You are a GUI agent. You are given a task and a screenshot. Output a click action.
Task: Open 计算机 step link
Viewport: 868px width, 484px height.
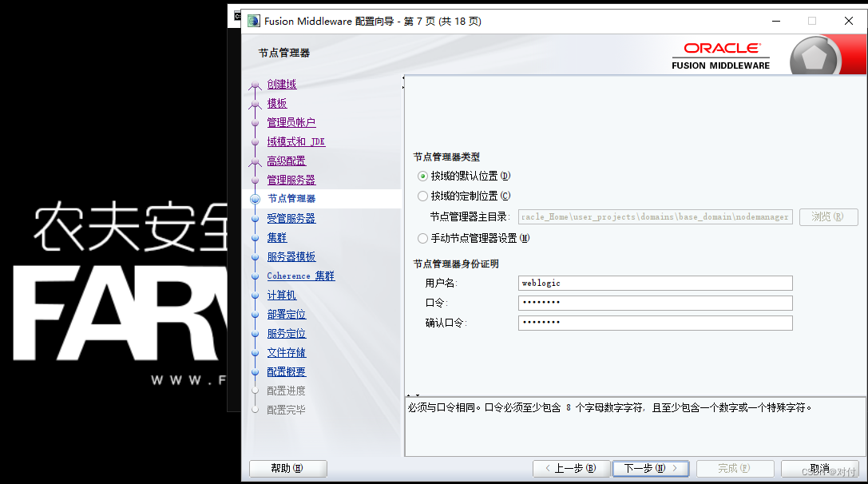[282, 296]
